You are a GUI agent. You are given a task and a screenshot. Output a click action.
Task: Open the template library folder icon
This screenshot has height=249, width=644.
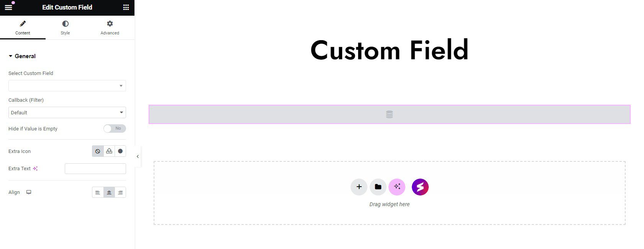point(378,187)
